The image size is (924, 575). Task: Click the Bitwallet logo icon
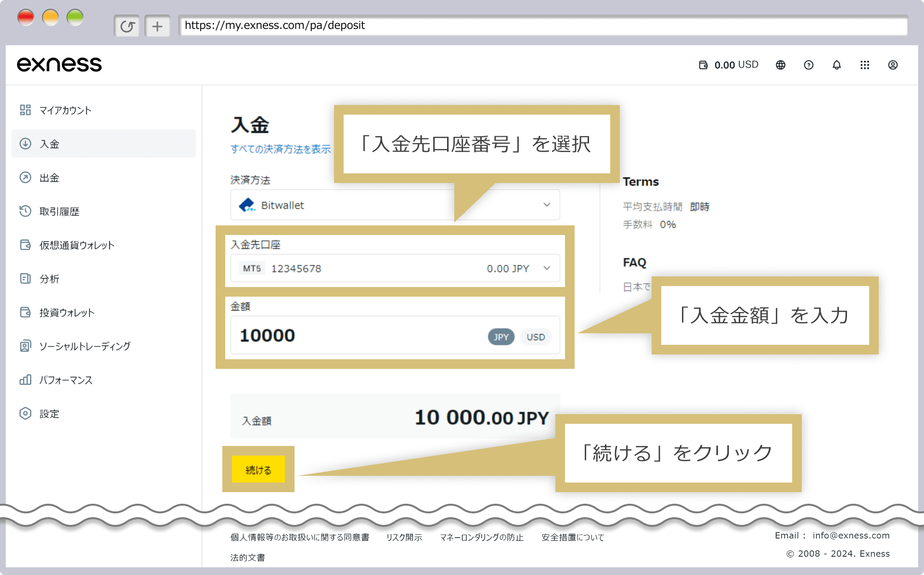point(247,205)
